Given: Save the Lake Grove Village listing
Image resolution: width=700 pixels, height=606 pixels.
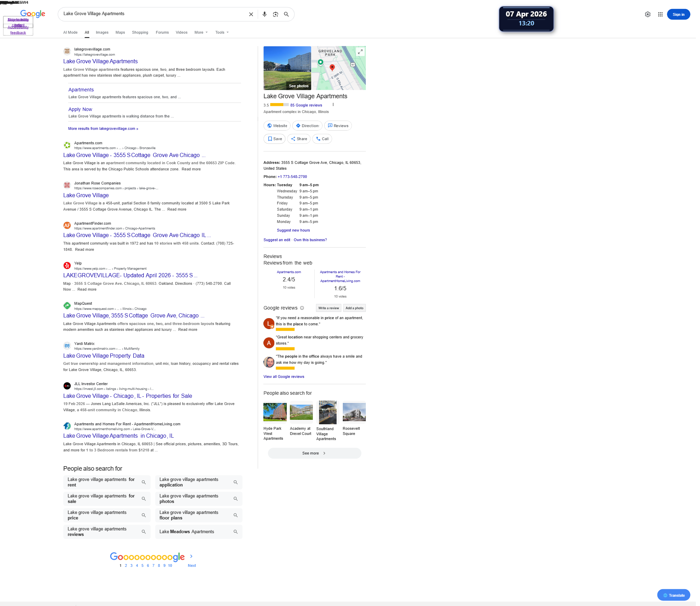Looking at the screenshot, I should 274,139.
